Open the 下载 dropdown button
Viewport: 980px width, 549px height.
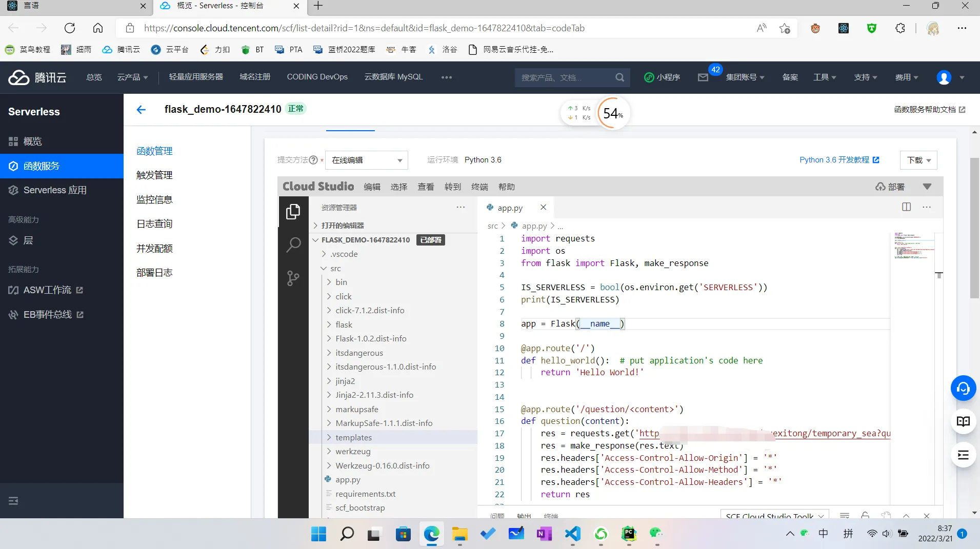[x=918, y=160]
